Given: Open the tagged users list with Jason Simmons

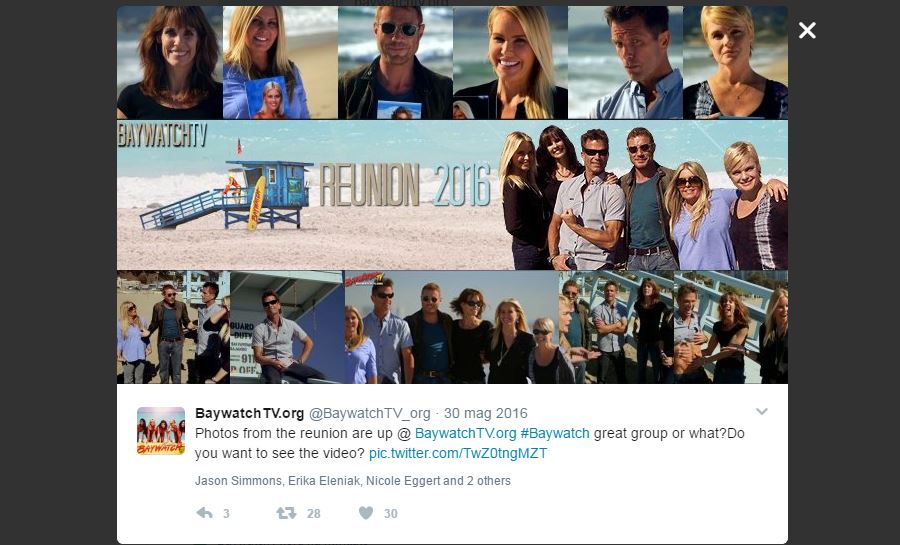Looking at the screenshot, I should point(352,481).
